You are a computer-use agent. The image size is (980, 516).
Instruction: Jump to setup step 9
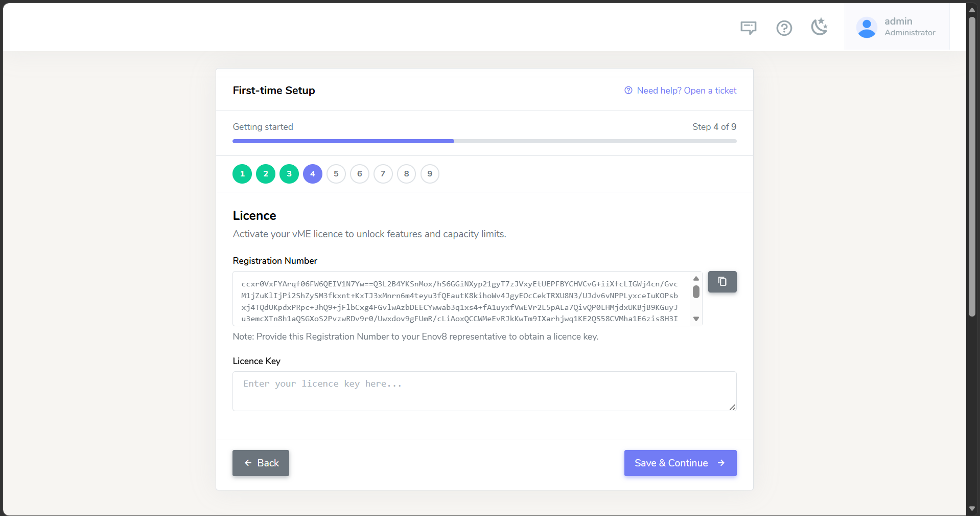coord(430,174)
